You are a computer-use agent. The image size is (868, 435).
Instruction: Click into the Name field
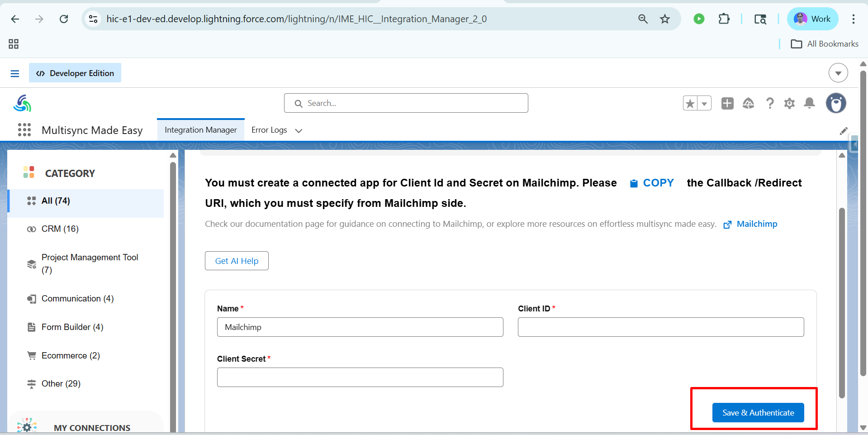coord(360,327)
